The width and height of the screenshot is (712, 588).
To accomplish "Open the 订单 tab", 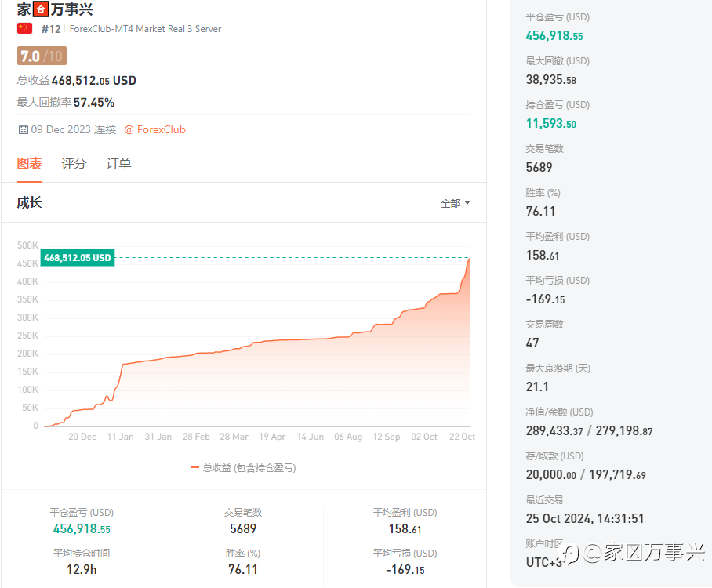I will click(x=118, y=163).
